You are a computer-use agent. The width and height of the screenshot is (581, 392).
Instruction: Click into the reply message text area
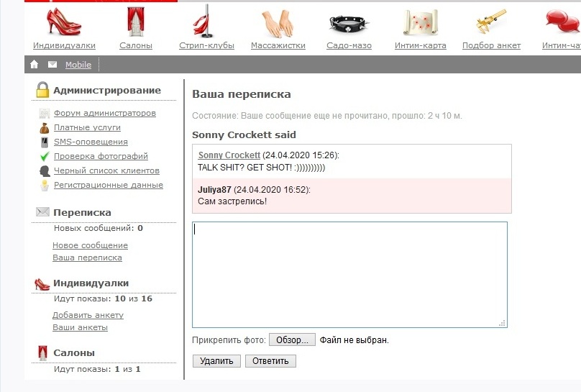coord(349,274)
